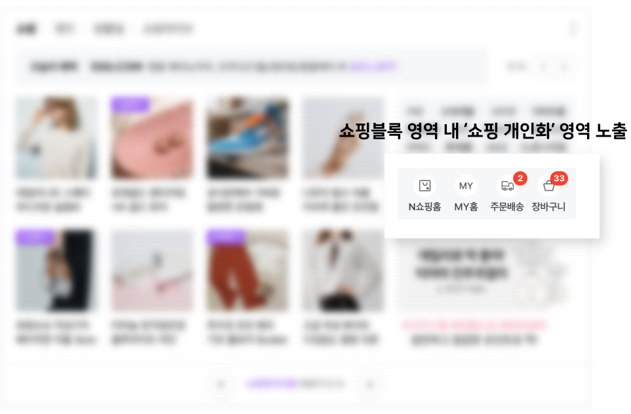Open the 장바구니 basket icon
The height and width of the screenshot is (414, 631).
(549, 186)
